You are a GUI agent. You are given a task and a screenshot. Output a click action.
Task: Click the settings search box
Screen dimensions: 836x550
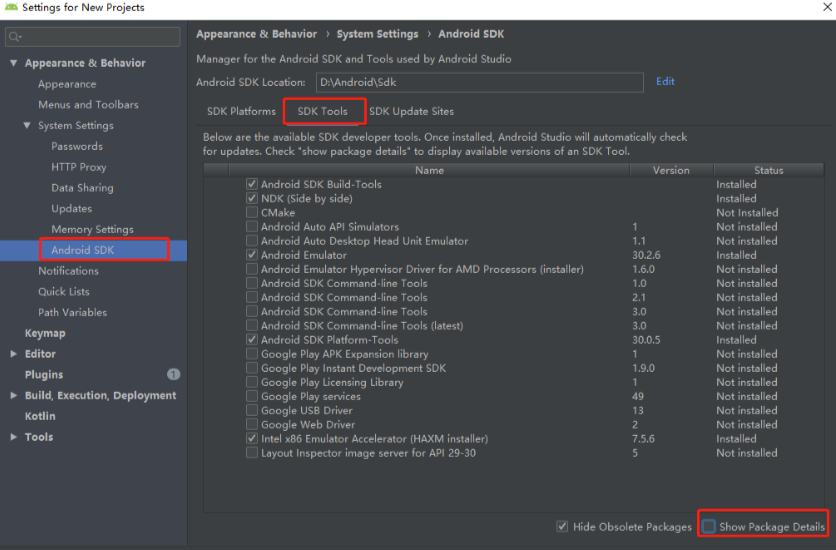[x=93, y=37]
